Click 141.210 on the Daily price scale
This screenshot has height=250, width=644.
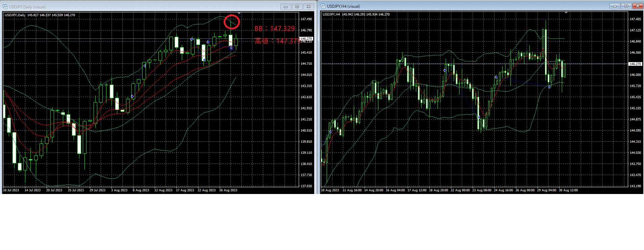[306, 119]
